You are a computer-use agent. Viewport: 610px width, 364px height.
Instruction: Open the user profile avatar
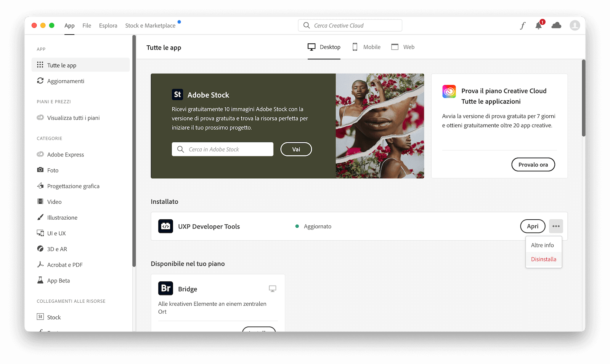point(575,25)
